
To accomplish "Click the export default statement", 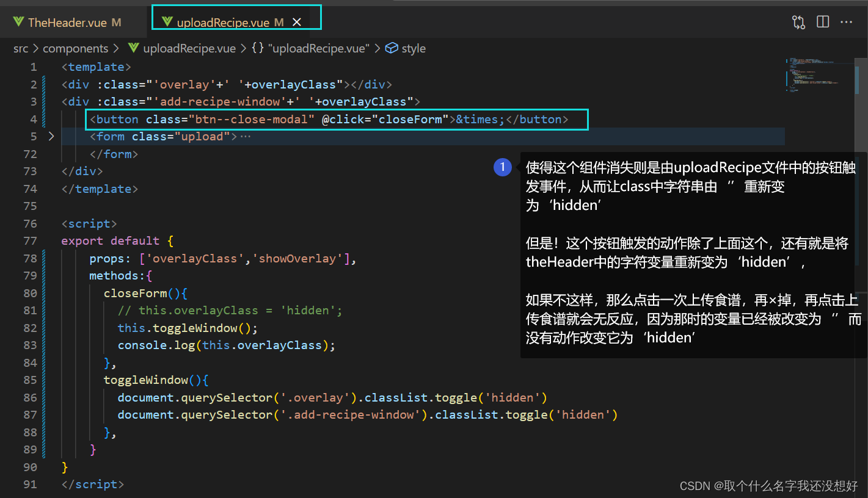I will tap(118, 240).
